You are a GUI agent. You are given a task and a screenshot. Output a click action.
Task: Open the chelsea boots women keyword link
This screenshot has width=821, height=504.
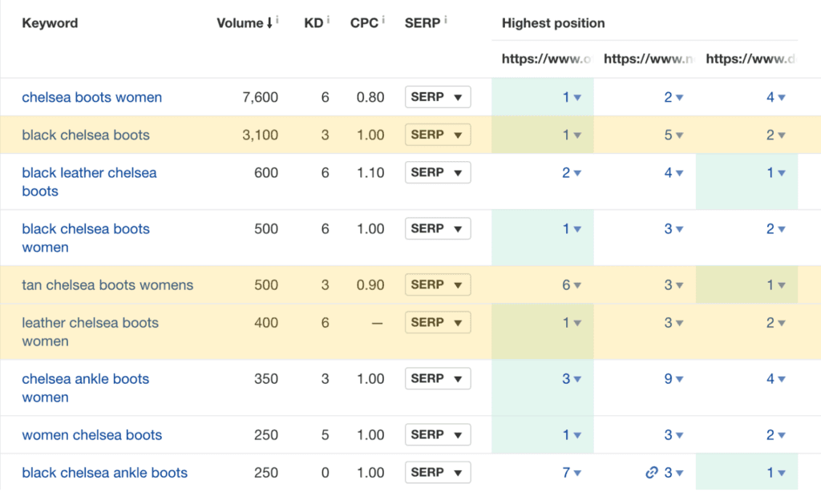(x=92, y=97)
